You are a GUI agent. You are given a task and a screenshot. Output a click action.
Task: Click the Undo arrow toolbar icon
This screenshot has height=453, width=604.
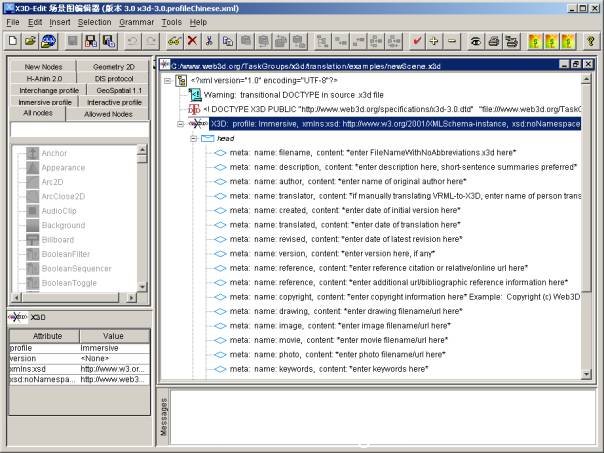pyautogui.click(x=133, y=41)
